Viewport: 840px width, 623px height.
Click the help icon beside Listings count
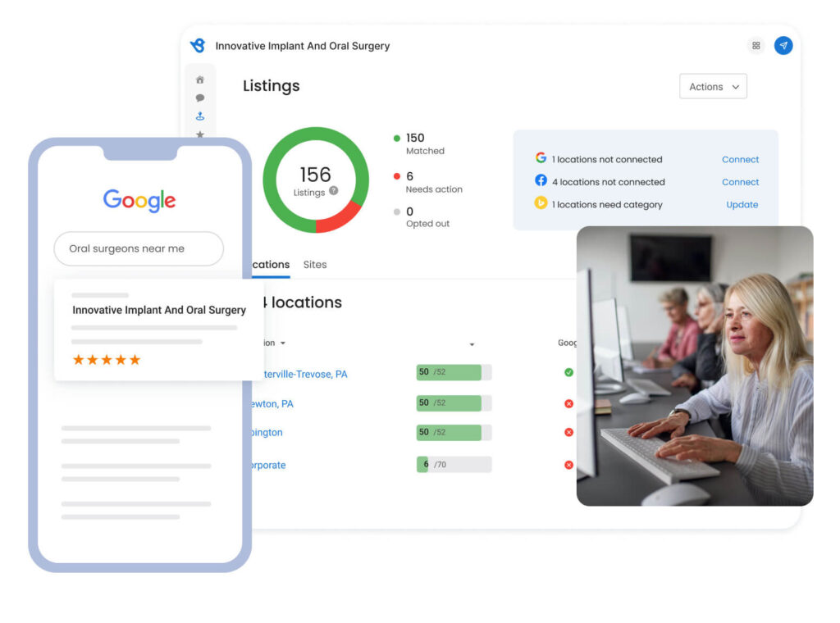click(334, 190)
